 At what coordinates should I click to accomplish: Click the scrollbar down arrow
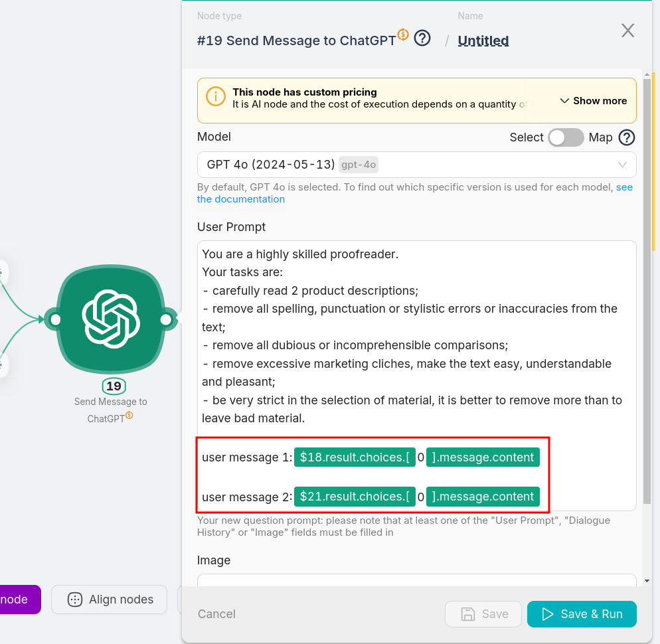(x=647, y=581)
